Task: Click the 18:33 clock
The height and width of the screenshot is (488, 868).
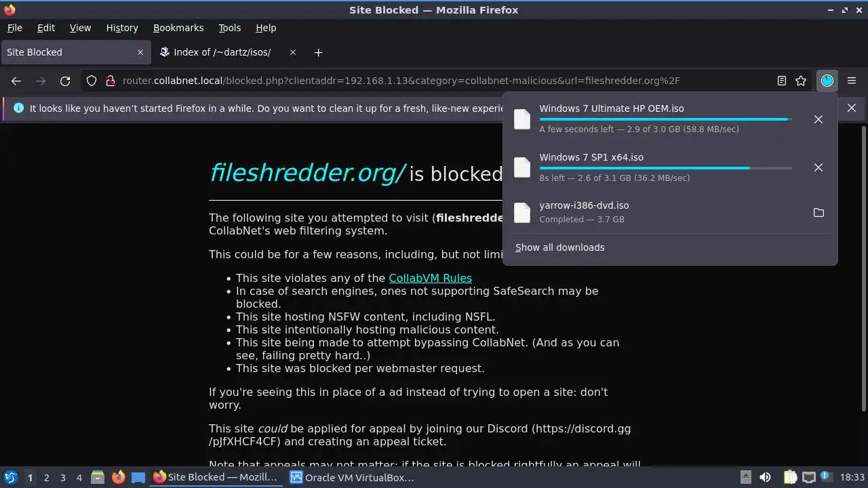Action: point(852,477)
